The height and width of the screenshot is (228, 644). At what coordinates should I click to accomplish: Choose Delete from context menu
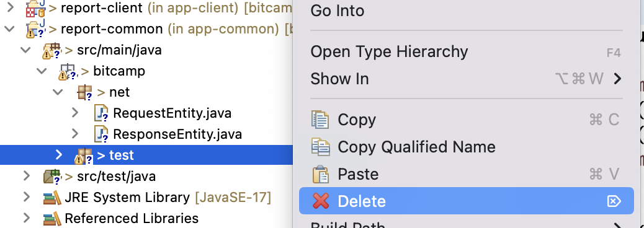pos(466,201)
